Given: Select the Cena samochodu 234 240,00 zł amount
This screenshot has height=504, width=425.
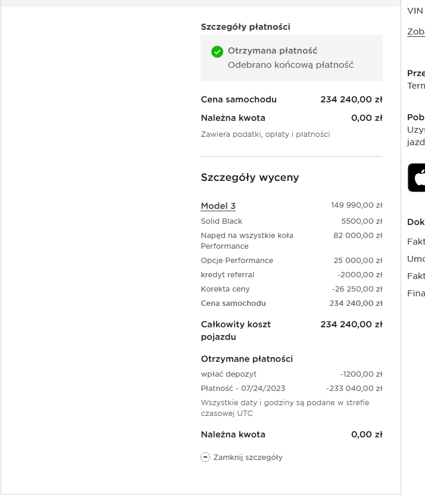Looking at the screenshot, I should tap(351, 99).
